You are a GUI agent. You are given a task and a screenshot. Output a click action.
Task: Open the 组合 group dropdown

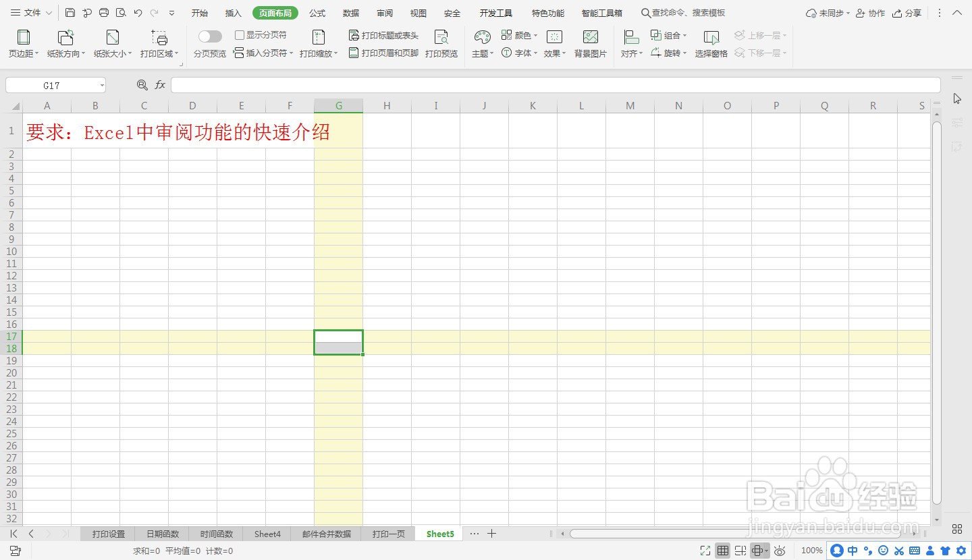coord(668,35)
